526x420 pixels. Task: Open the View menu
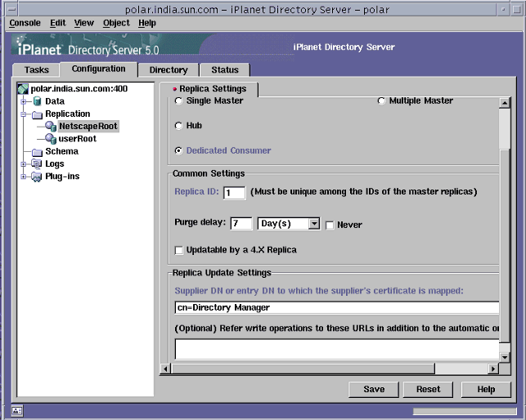[x=84, y=23]
